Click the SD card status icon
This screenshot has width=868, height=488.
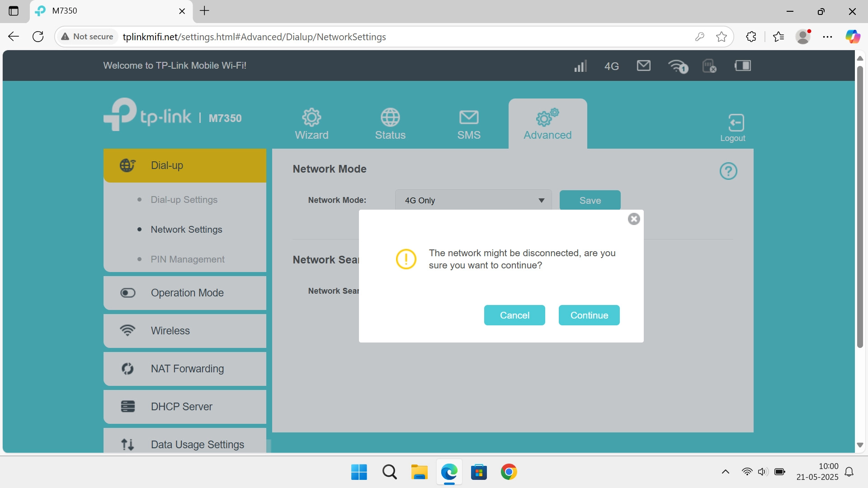coord(709,66)
